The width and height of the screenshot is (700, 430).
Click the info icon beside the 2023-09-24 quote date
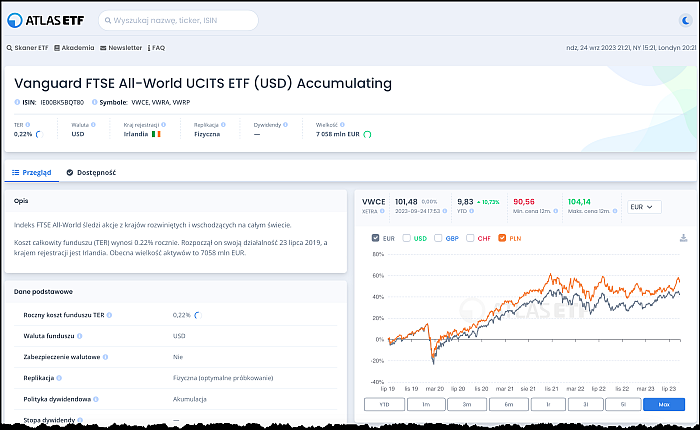(x=445, y=211)
